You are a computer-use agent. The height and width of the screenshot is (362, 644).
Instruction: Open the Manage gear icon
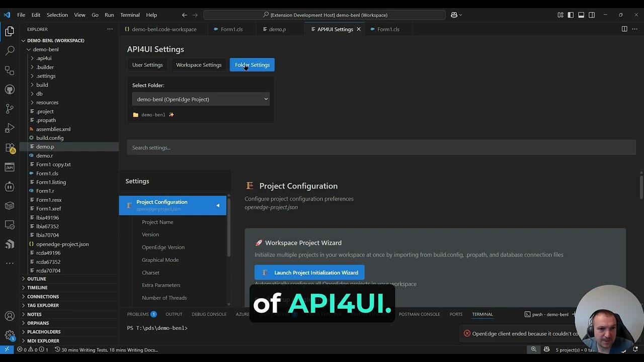(x=10, y=335)
